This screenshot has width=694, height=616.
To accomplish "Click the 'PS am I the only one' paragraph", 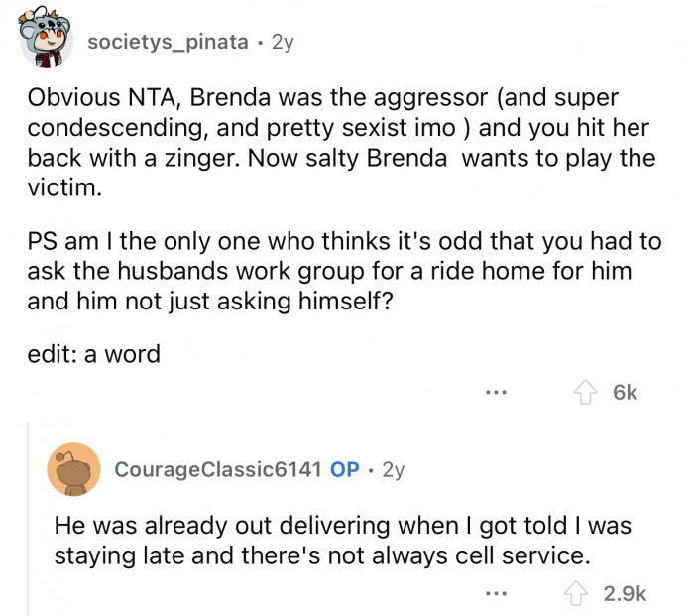I will click(344, 271).
